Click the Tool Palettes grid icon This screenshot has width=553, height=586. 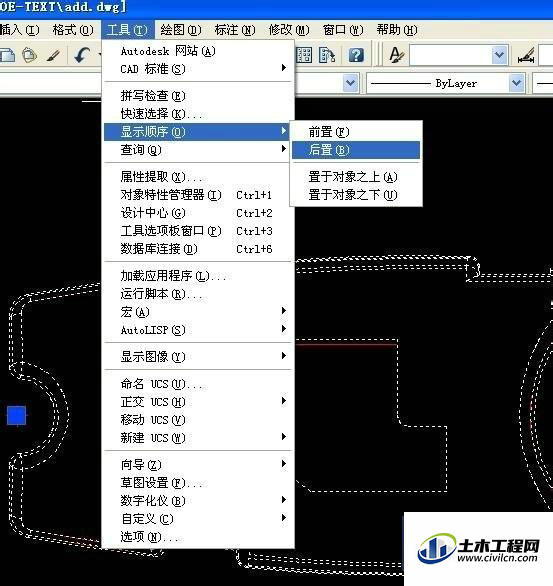[304, 55]
